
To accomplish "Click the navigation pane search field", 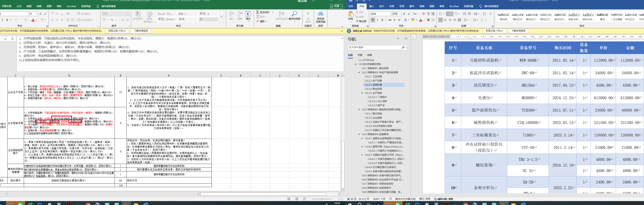I will [x=374, y=48].
